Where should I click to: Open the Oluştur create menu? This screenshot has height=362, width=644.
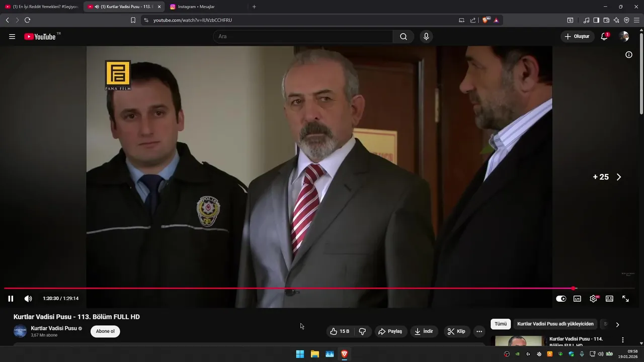(x=578, y=37)
